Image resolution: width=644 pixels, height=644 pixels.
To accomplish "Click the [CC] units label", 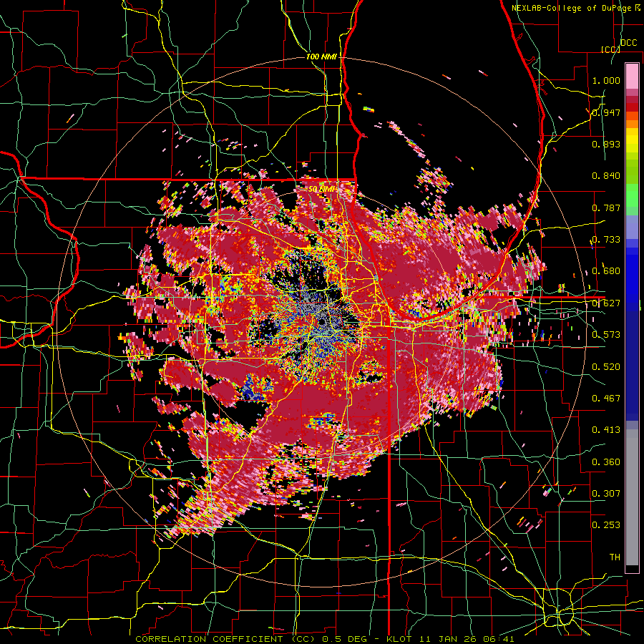I will coord(610,49).
